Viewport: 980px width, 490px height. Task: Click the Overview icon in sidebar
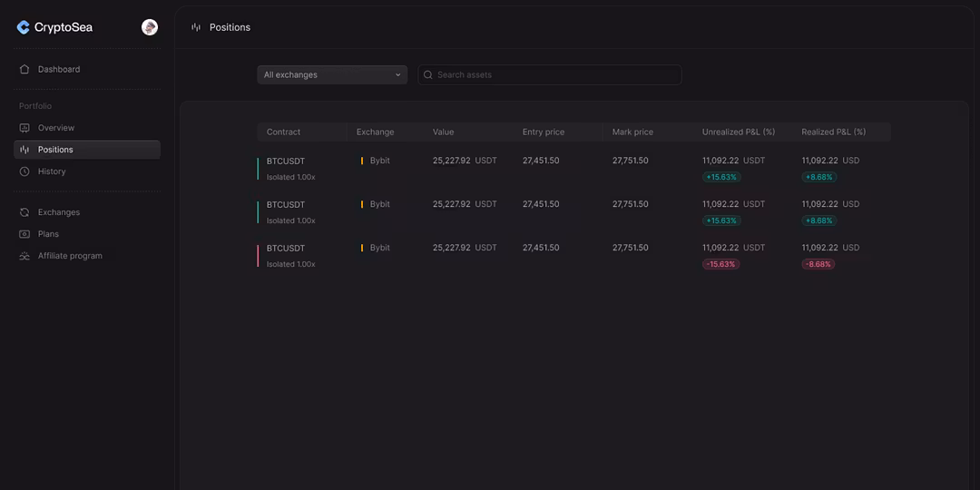pos(24,128)
